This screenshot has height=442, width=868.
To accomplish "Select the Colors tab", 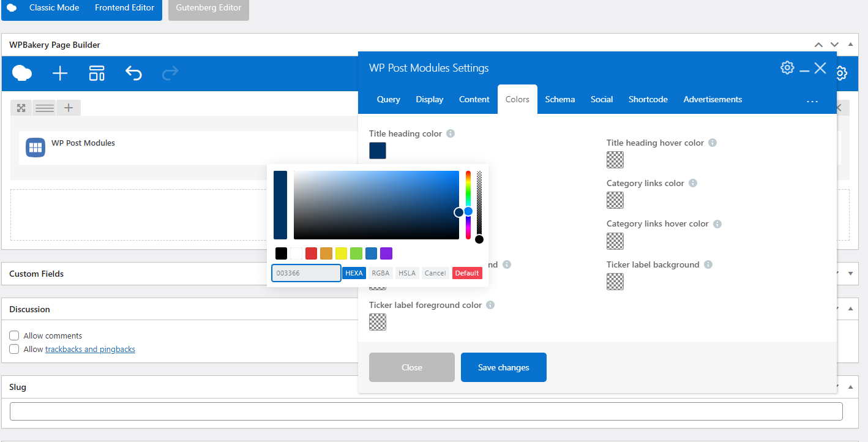I will 517,99.
